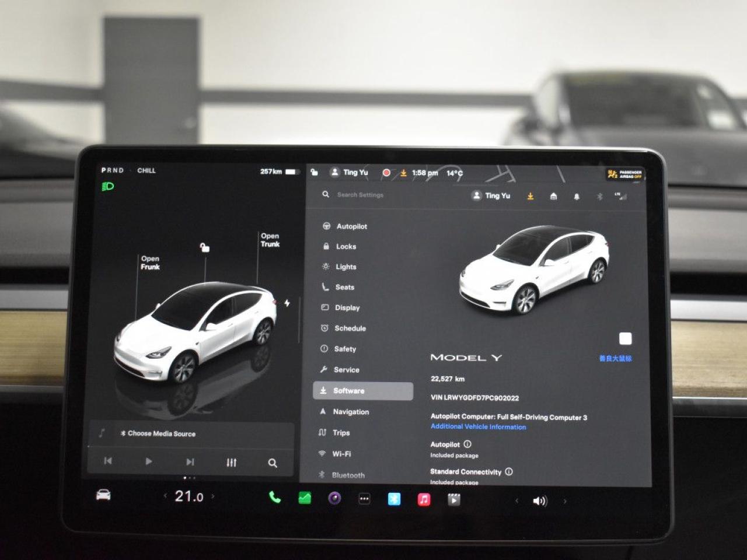
Task: Tap the 257 km battery range indicator
Action: pyautogui.click(x=280, y=171)
